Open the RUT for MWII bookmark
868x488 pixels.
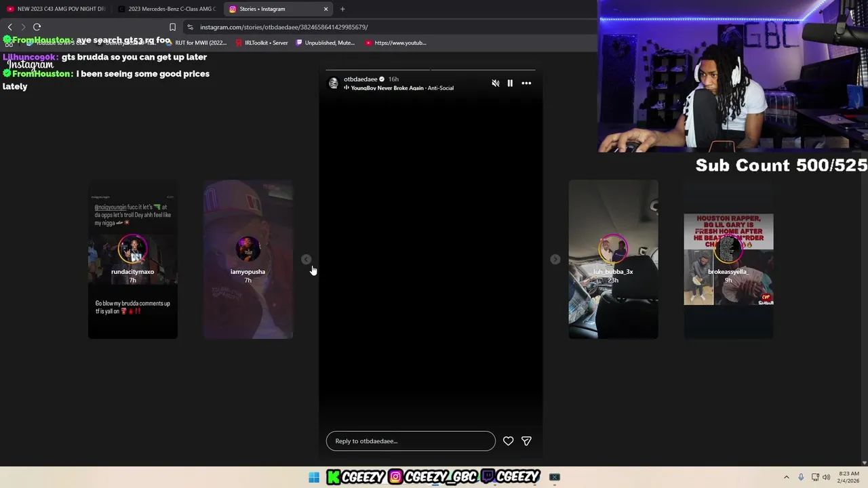pyautogui.click(x=195, y=43)
